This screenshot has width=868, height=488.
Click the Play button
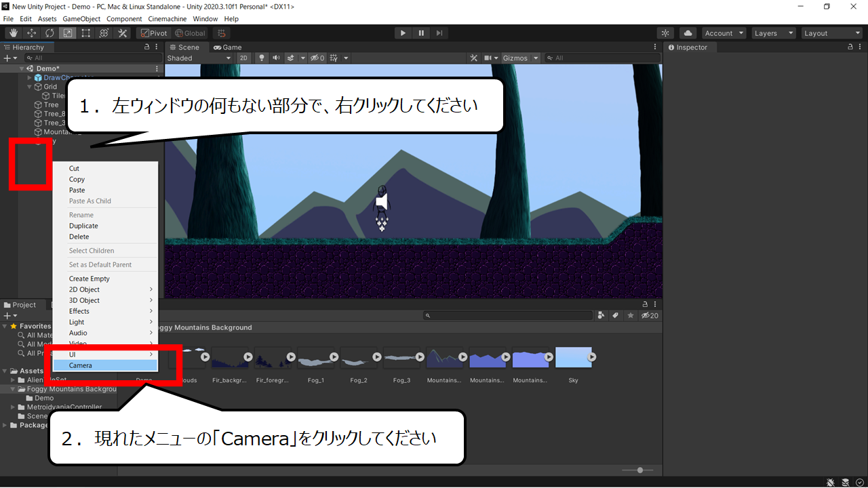pyautogui.click(x=403, y=33)
